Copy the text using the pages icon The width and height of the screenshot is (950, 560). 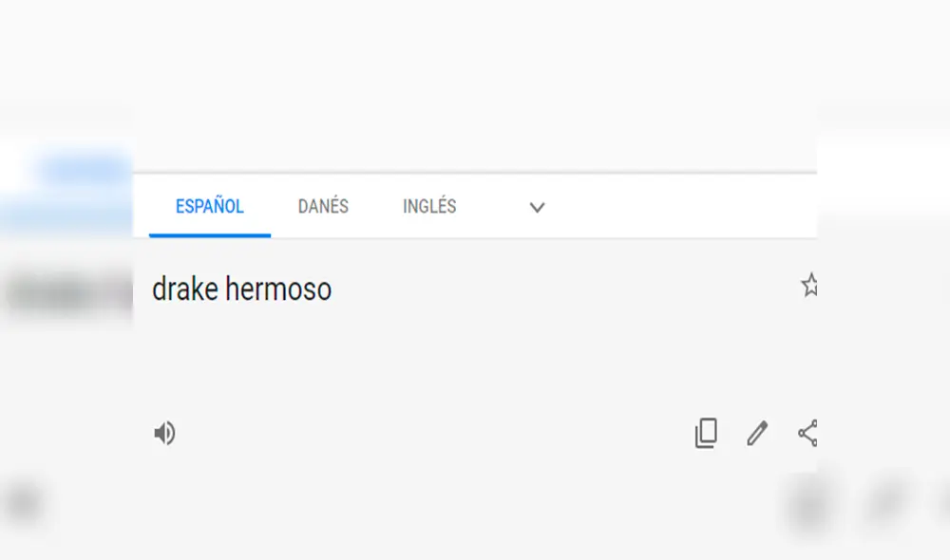pyautogui.click(x=705, y=434)
